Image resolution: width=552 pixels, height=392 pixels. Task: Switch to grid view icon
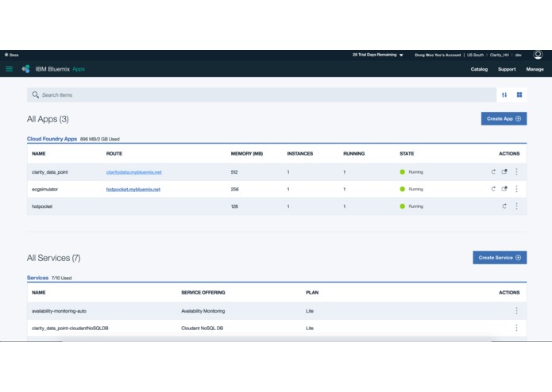[x=519, y=94]
